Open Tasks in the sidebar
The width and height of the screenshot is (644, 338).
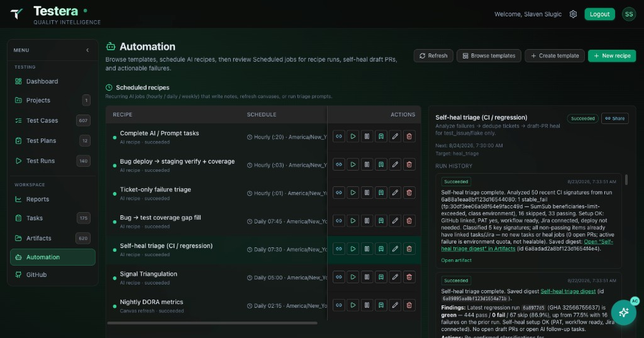pyautogui.click(x=53, y=218)
